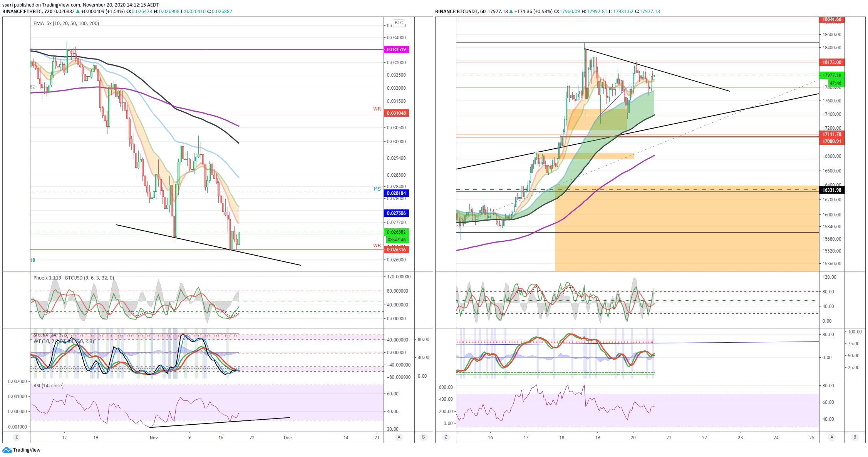Click the 08:47:46 countdown label

(397, 240)
